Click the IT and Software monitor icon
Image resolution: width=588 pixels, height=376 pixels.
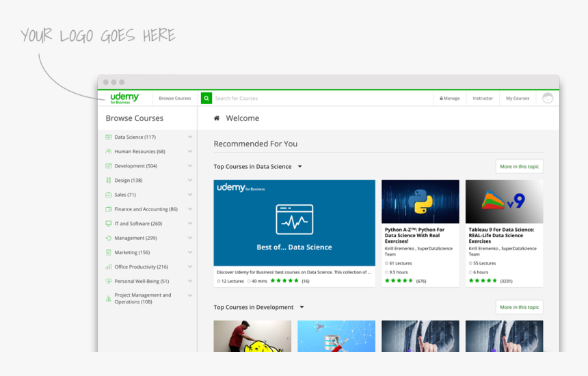tap(109, 224)
